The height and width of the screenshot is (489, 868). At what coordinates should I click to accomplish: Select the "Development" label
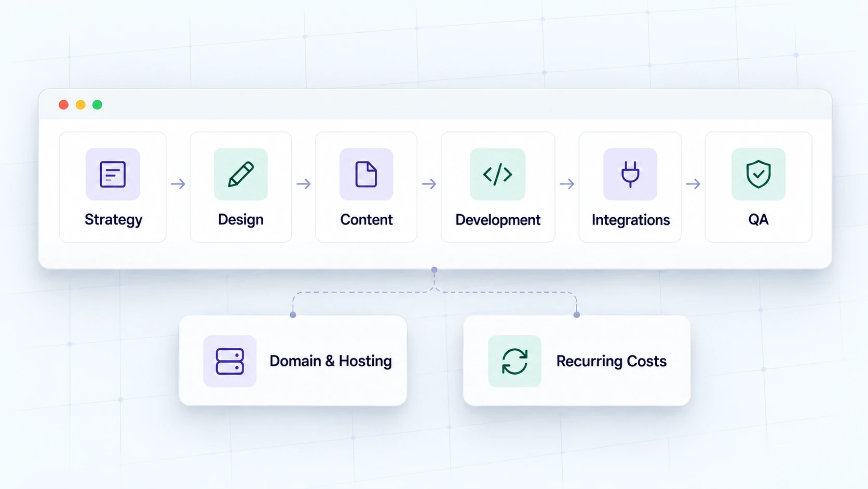coord(498,220)
